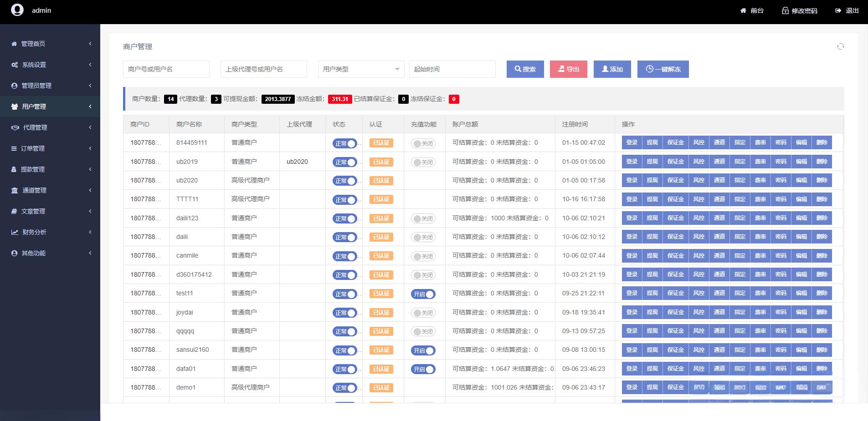Expand the 财务分析 sidebar chevron
The image size is (868, 421).
90,232
